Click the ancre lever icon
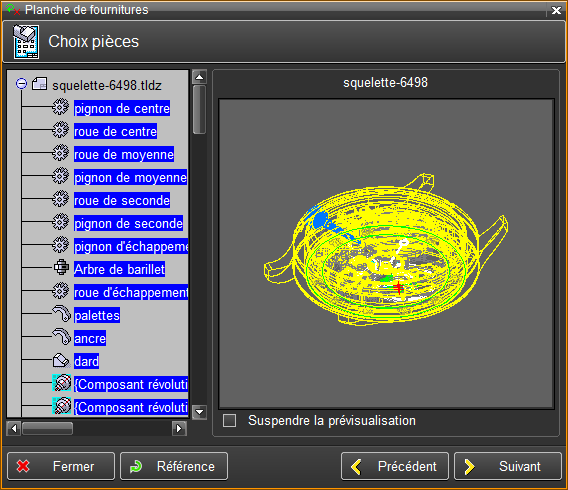This screenshot has height=490, width=568. 61,337
